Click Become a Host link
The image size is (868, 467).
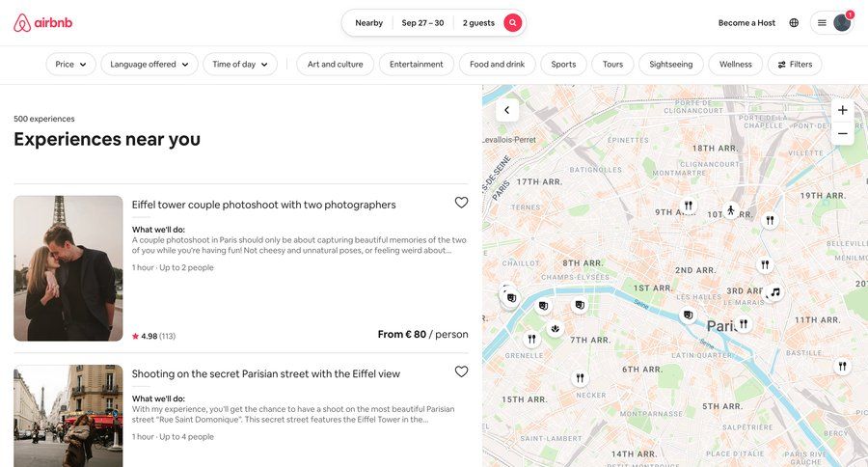coord(746,23)
